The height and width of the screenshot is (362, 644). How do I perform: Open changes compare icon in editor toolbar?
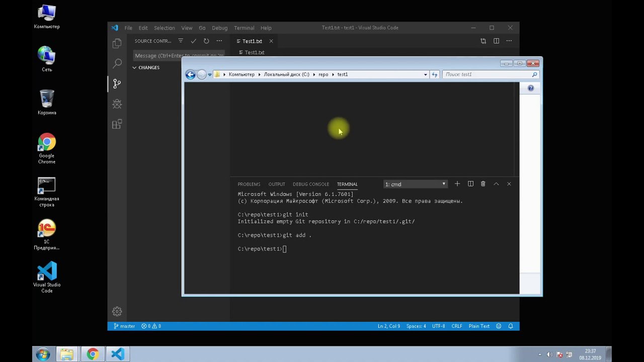[x=483, y=41]
